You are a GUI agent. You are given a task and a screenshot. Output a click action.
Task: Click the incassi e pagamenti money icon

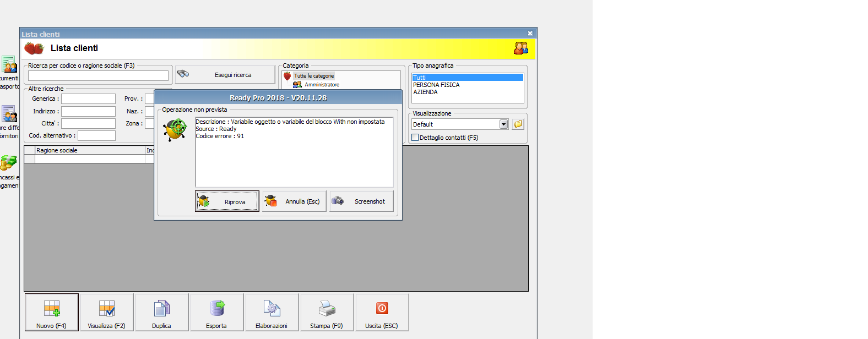coord(8,163)
